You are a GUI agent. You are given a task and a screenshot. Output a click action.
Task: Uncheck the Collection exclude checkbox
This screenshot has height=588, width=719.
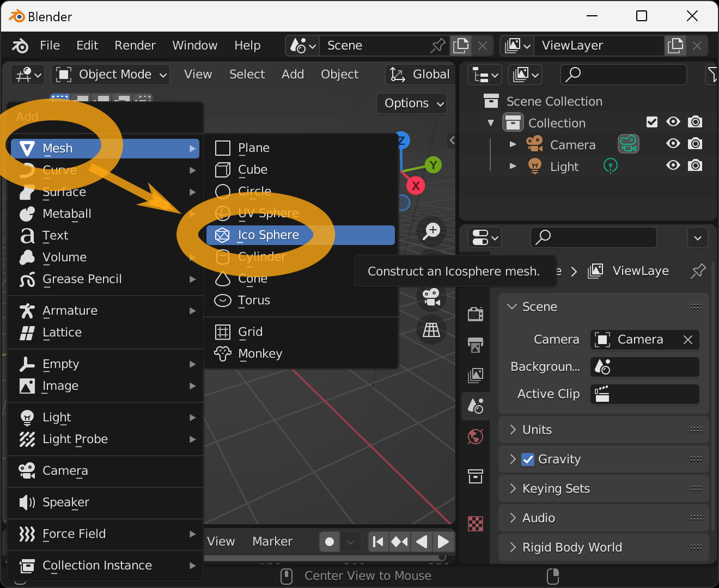pos(651,122)
